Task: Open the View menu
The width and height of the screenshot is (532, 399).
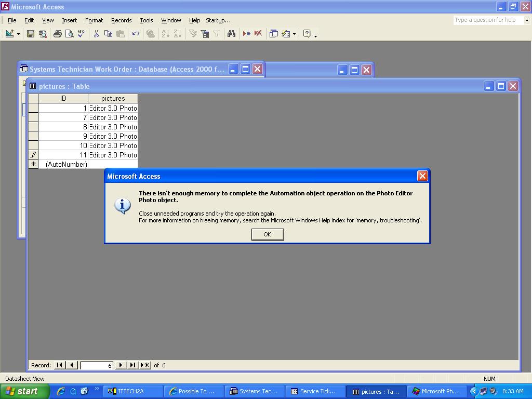Action: point(48,20)
